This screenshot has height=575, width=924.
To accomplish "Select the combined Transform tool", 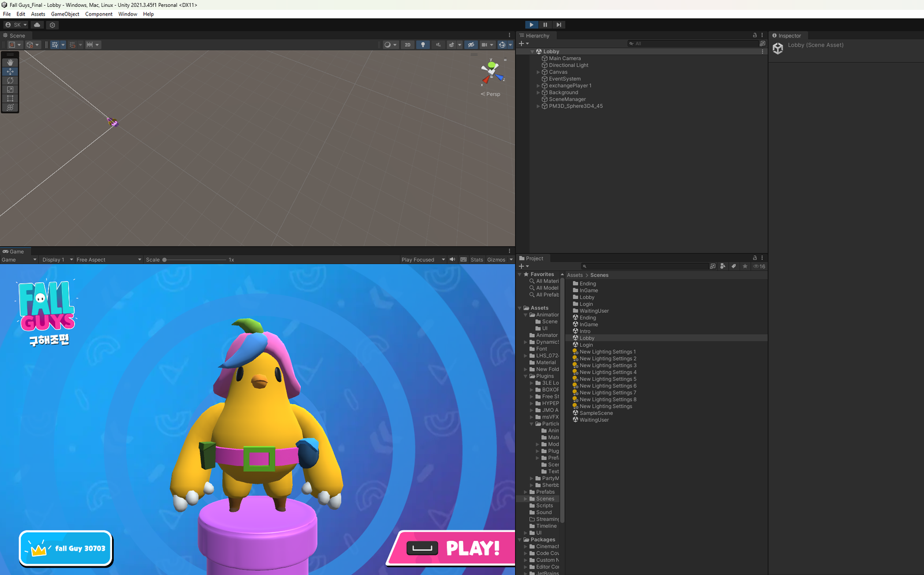I will pos(10,107).
